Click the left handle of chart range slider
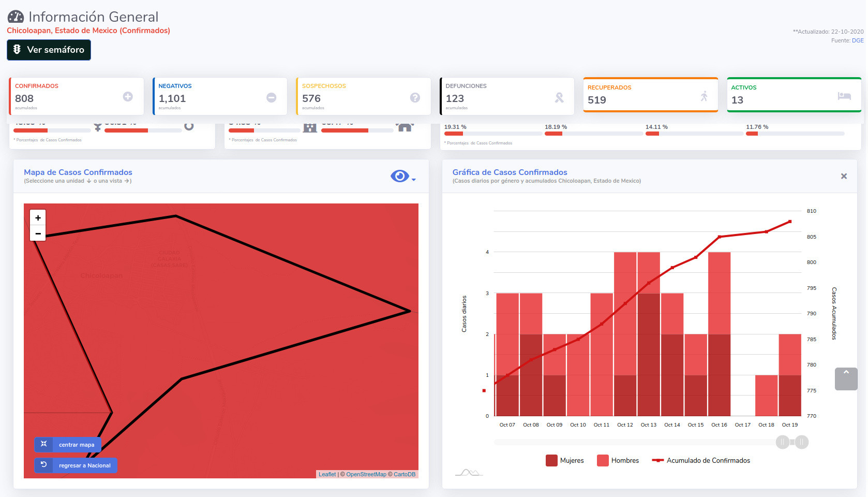 [x=783, y=442]
